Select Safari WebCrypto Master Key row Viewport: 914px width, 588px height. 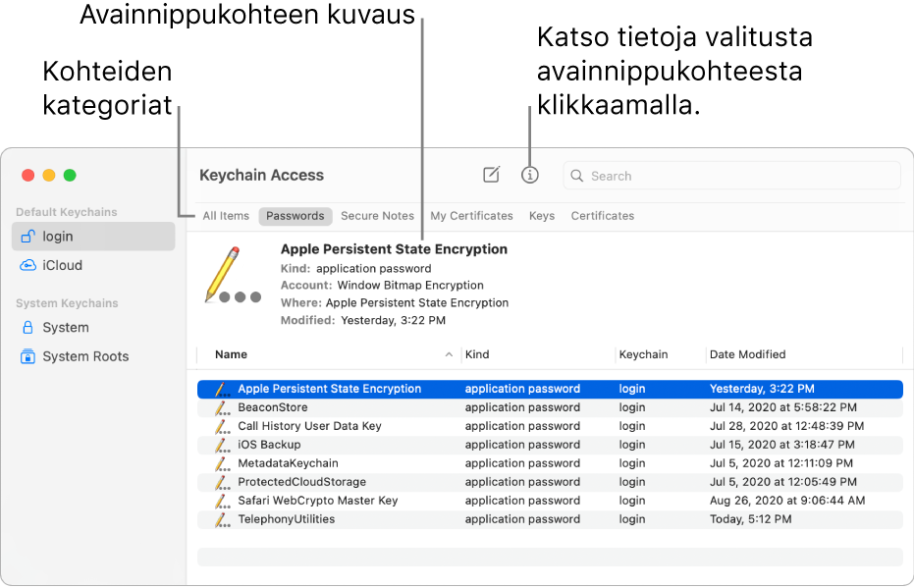pos(550,501)
